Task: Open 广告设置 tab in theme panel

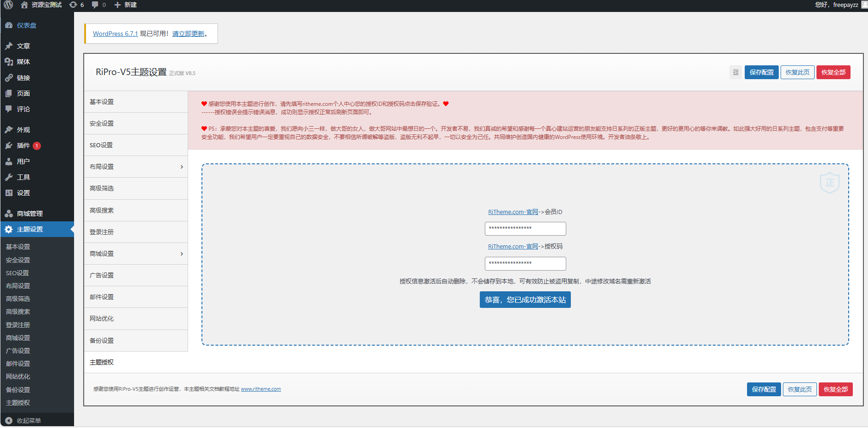Action: point(136,275)
